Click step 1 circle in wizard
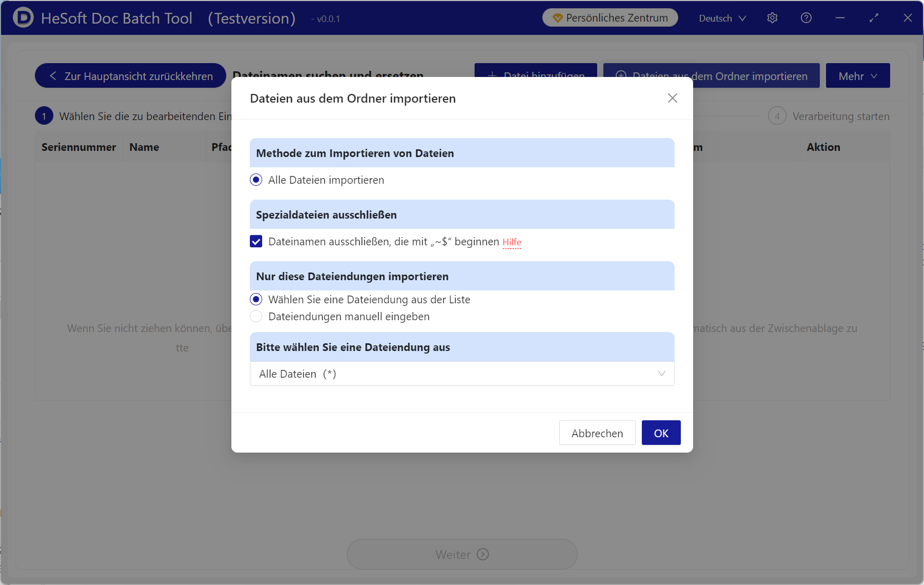 click(x=44, y=116)
